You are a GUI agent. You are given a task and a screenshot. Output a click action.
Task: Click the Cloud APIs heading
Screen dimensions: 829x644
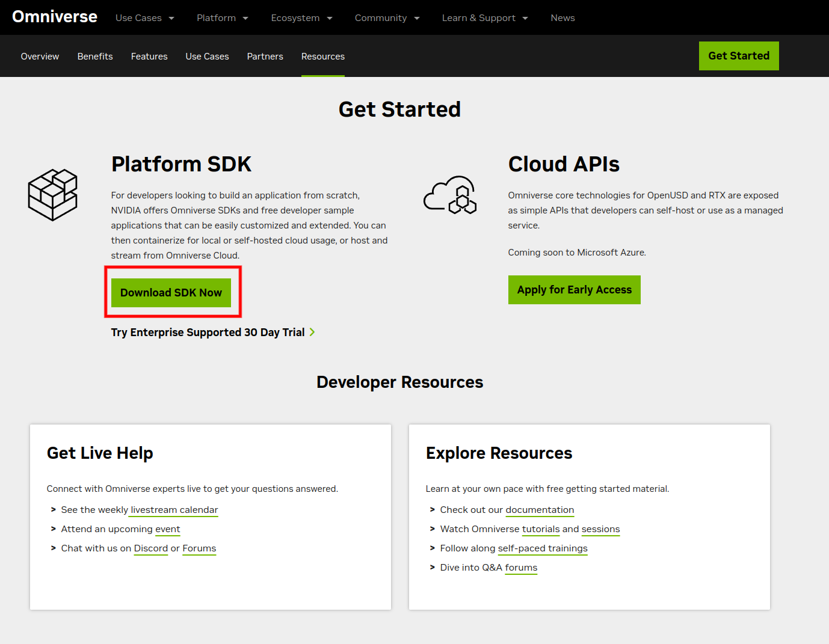(x=564, y=164)
